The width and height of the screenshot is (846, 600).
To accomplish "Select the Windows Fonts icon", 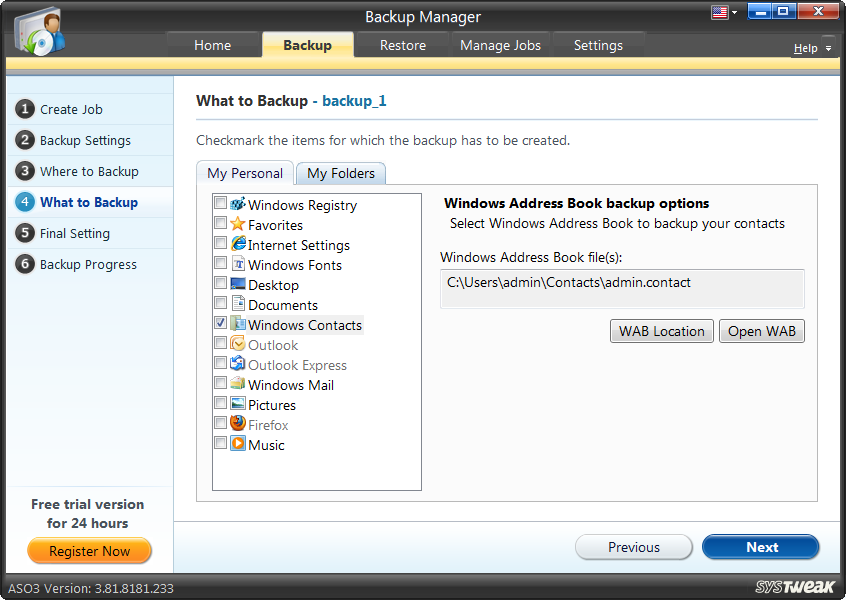I will pyautogui.click(x=236, y=264).
